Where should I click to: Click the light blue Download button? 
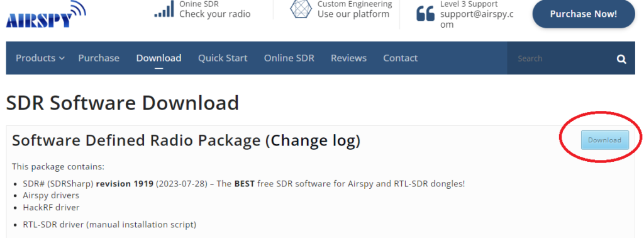tap(604, 140)
